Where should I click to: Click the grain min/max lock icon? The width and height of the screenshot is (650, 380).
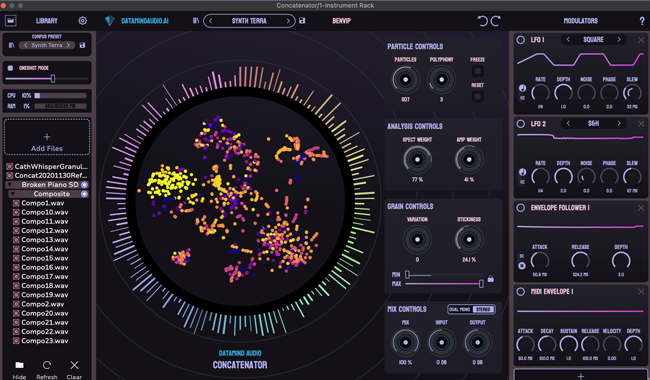click(x=490, y=279)
